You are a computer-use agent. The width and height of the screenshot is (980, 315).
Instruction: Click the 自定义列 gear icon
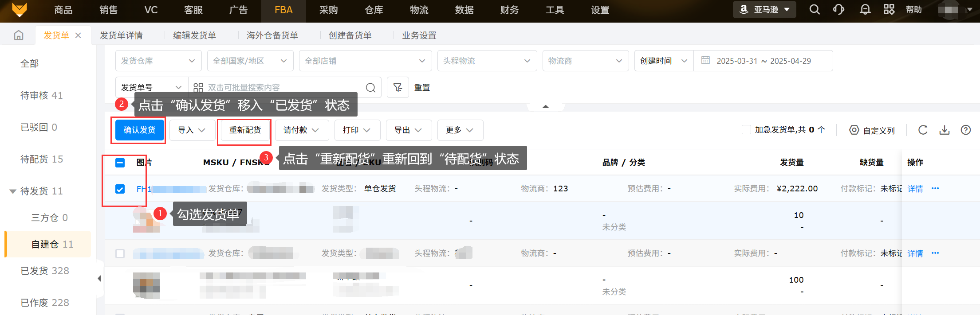click(854, 130)
